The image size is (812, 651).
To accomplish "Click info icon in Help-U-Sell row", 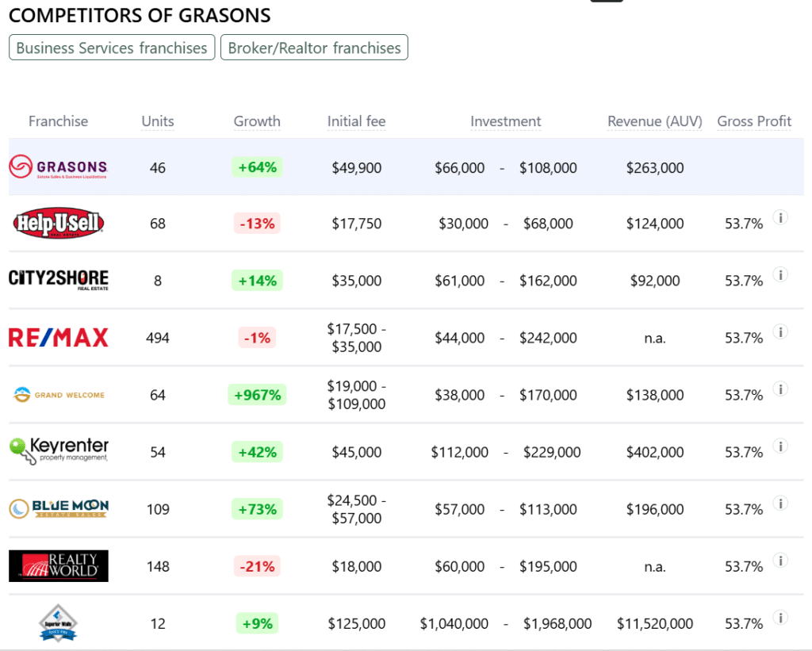I will pyautogui.click(x=780, y=217).
